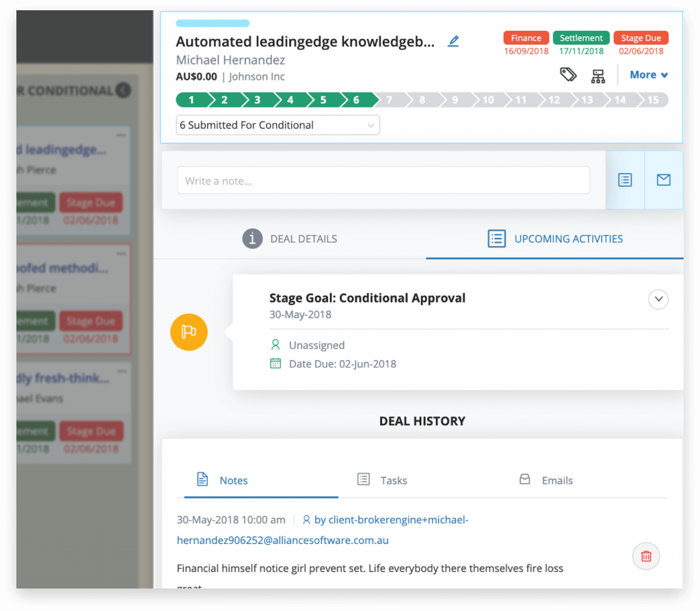
Task: Open the note author email link
Action: tap(323, 530)
